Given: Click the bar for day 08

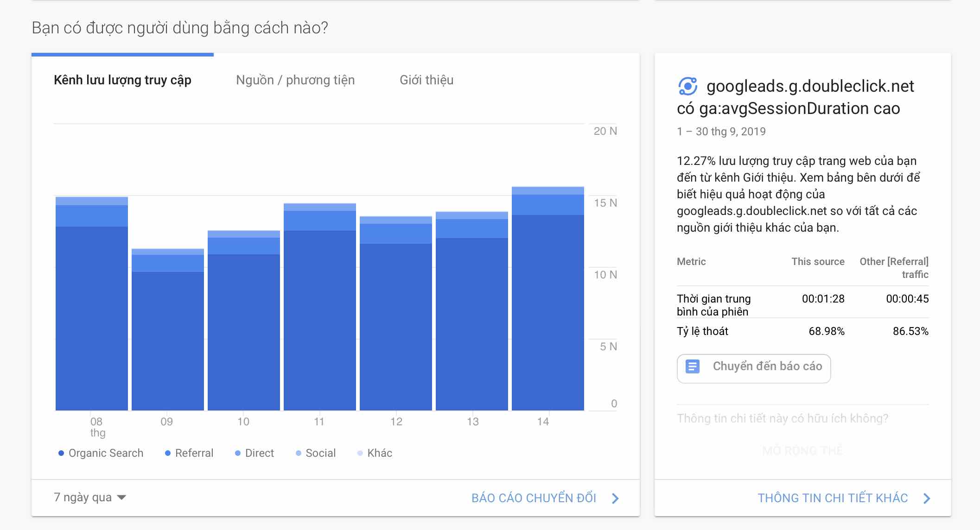Looking at the screenshot, I should (x=92, y=303).
